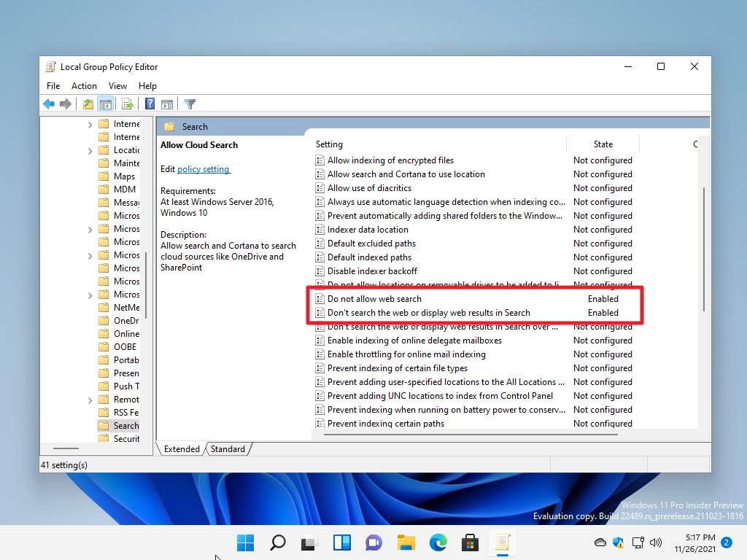Open the View menu
Image resolution: width=747 pixels, height=560 pixels.
[x=117, y=86]
